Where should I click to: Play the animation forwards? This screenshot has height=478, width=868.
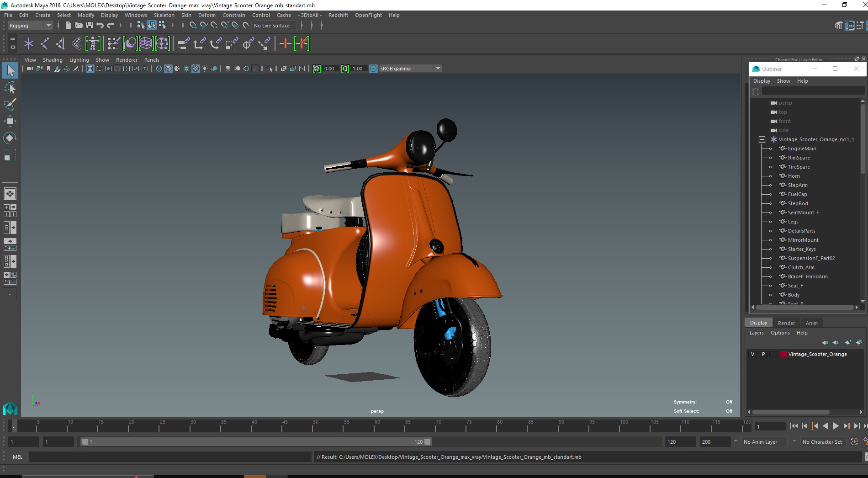click(836, 426)
